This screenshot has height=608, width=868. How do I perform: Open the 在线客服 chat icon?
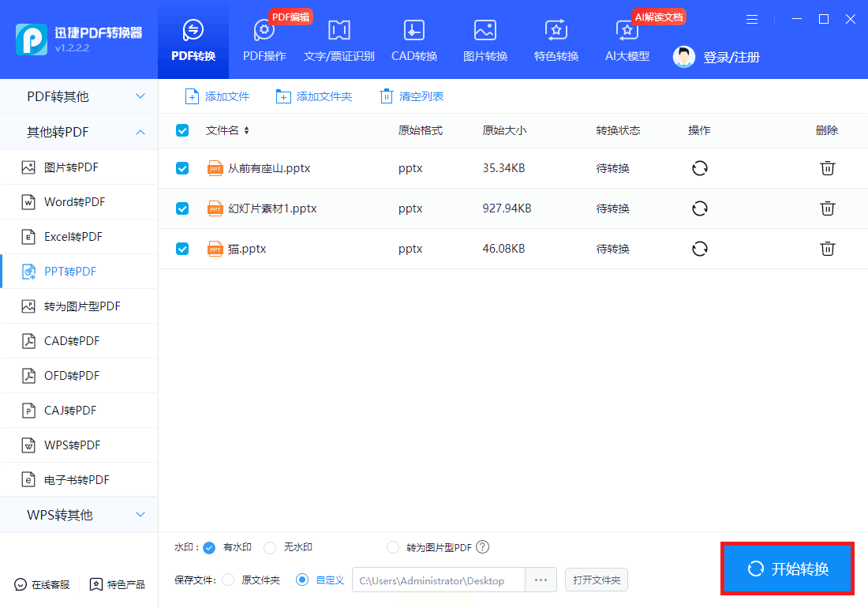[x=21, y=584]
